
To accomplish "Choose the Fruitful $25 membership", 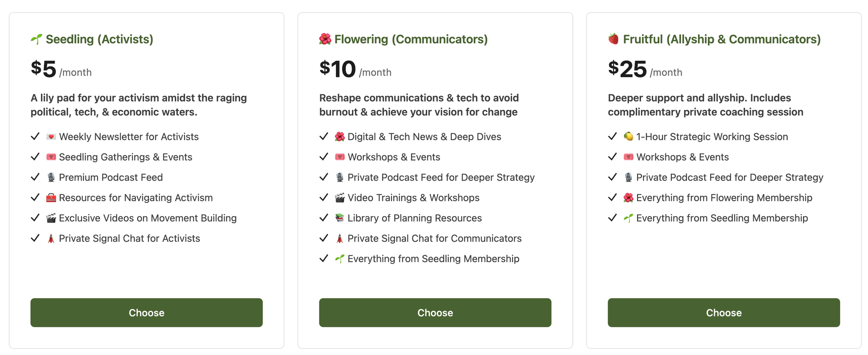I will pos(723,312).
